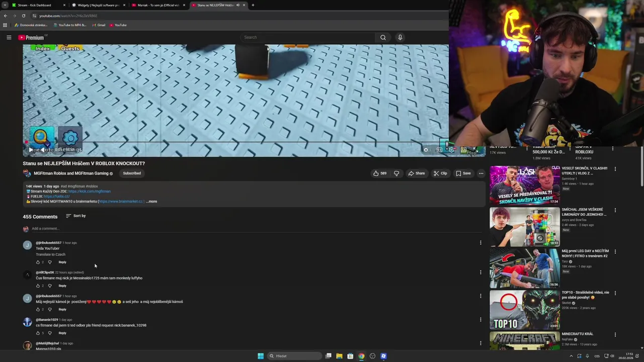Like the @AllClipsSK comment
Image resolution: width=644 pixels, height=362 pixels.
(38, 286)
